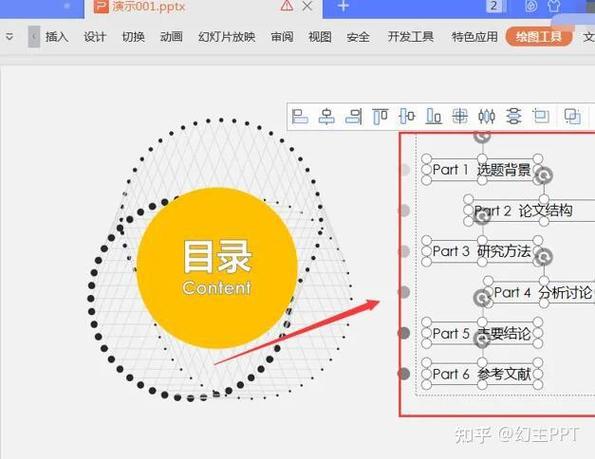Open the 安全 ribbon tab
Screen dimensions: 595x459
click(x=358, y=37)
